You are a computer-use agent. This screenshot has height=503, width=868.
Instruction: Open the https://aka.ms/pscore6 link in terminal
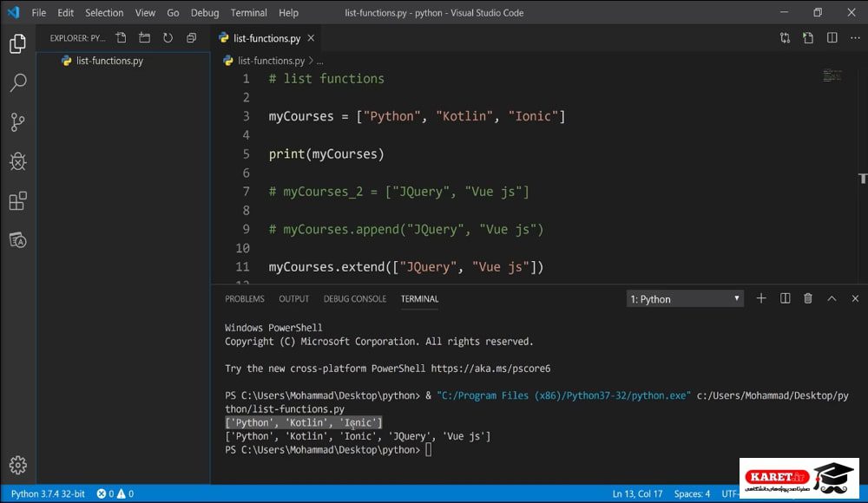tap(490, 369)
